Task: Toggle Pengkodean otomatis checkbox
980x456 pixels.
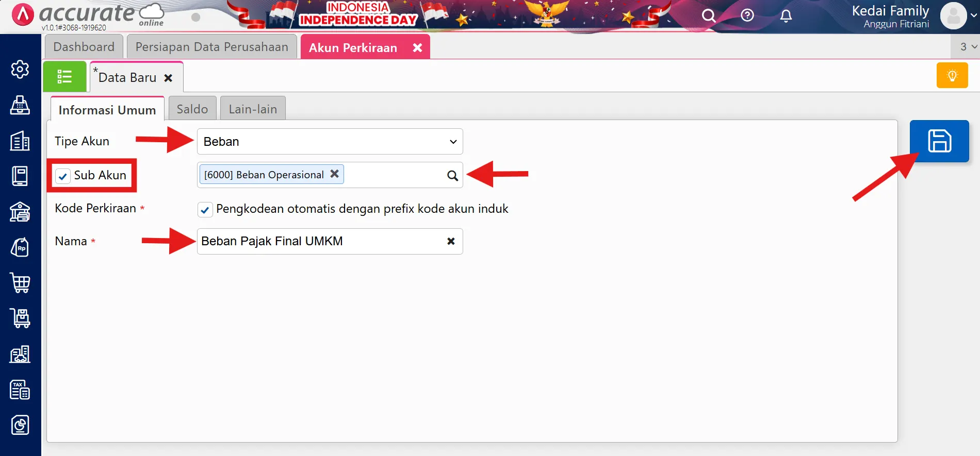Action: (205, 210)
